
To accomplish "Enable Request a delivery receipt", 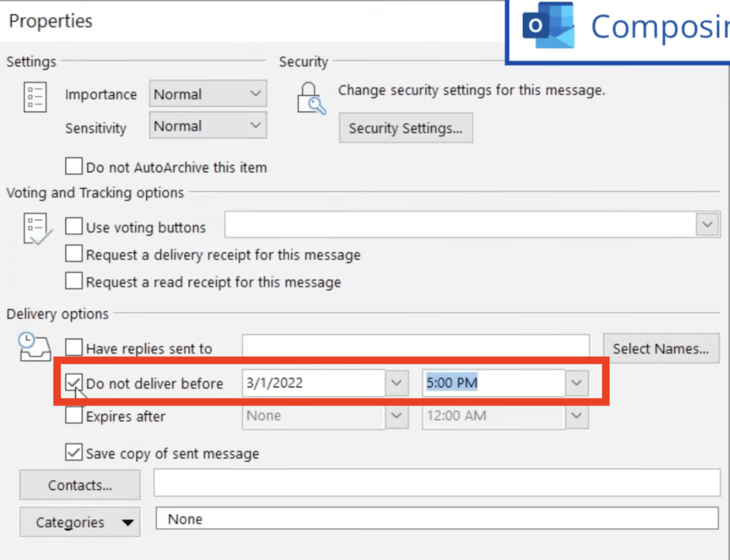I will coord(73,253).
